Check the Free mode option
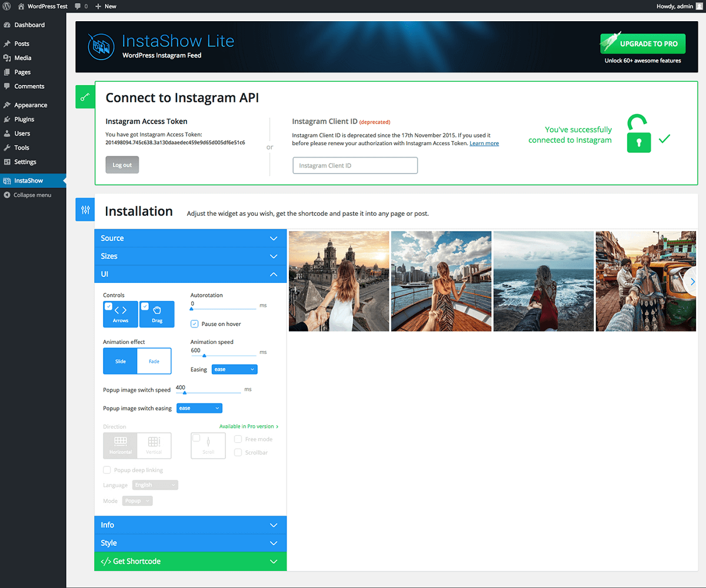Image resolution: width=706 pixels, height=588 pixels. [238, 439]
